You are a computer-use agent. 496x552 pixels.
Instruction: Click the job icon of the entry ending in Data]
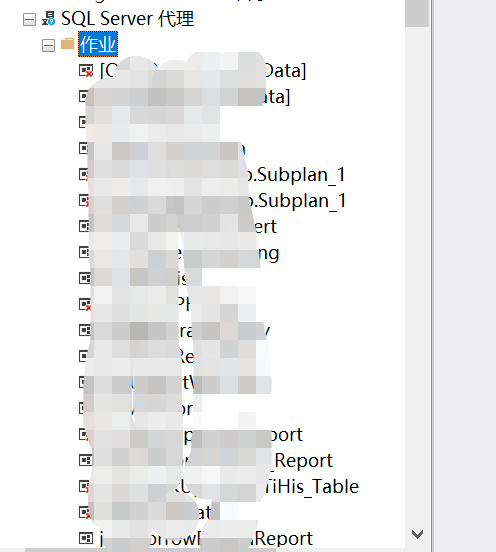(x=86, y=70)
